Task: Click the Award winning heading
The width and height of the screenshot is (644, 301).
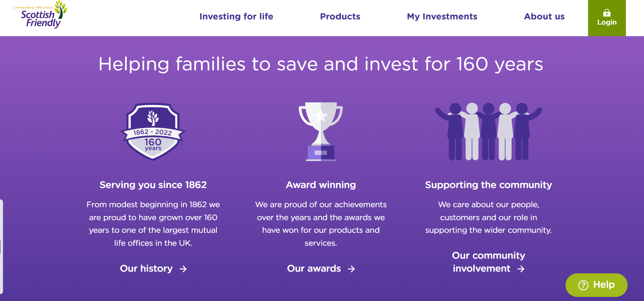Action: pyautogui.click(x=321, y=185)
